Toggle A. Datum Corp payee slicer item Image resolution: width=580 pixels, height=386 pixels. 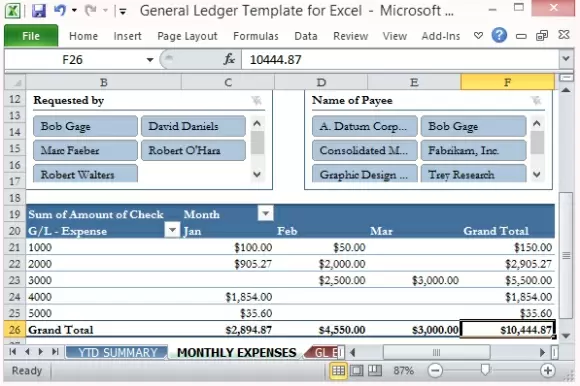(365, 126)
